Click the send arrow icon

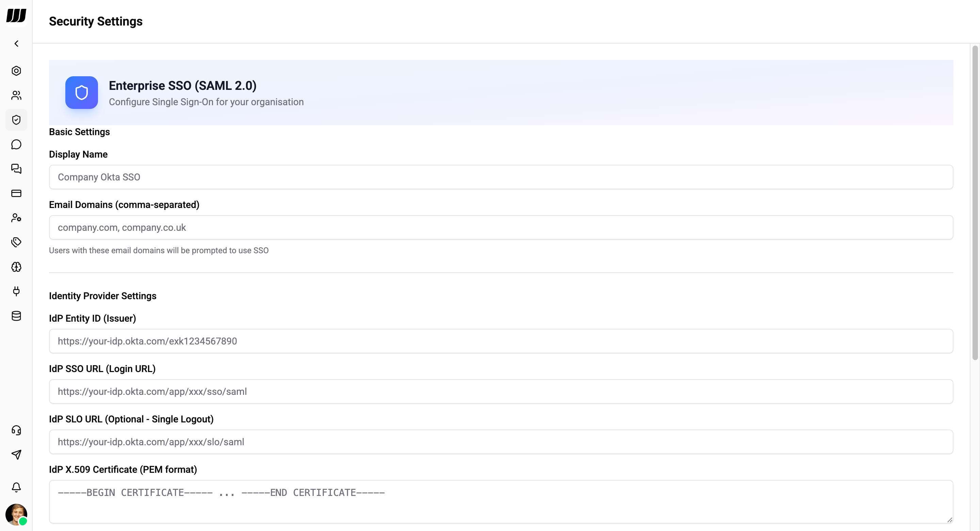tap(16, 454)
